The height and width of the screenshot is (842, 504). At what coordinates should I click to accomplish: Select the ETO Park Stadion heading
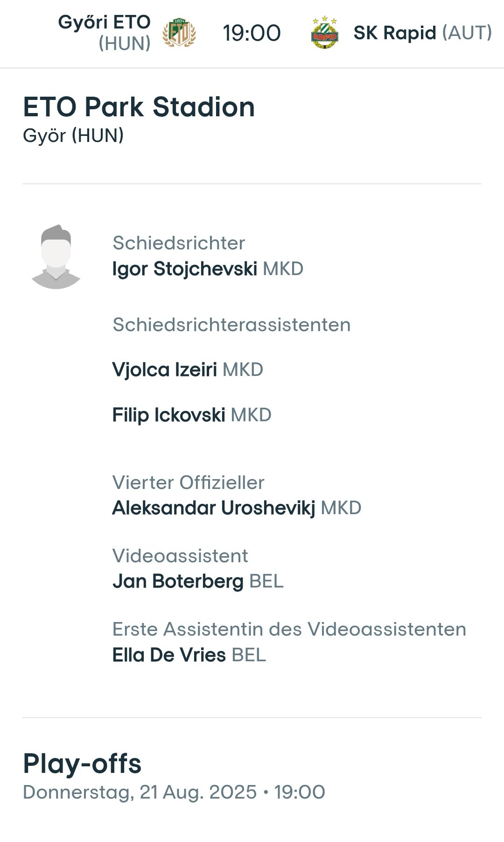[139, 107]
